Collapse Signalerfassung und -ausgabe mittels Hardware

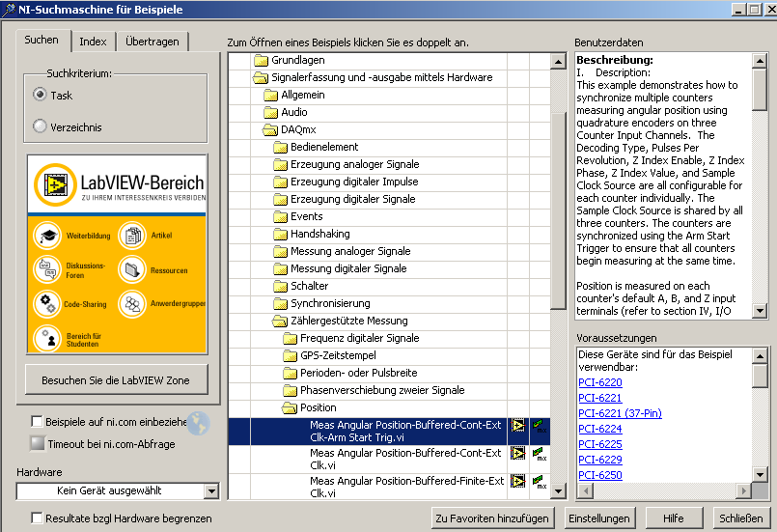click(x=261, y=78)
